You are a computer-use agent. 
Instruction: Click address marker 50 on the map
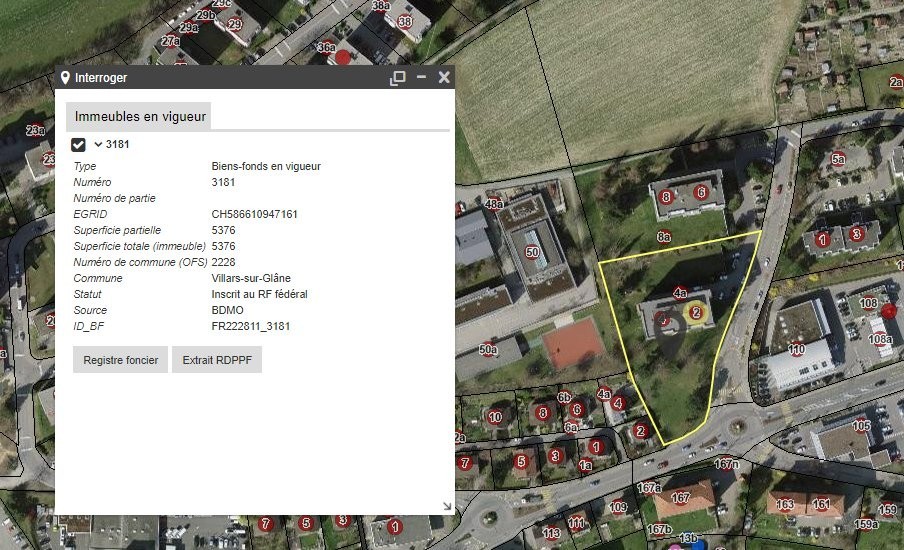click(x=531, y=252)
